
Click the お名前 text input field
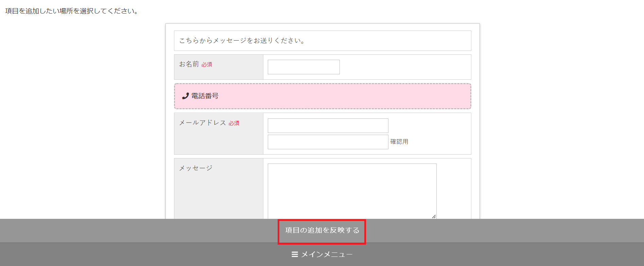[303, 67]
